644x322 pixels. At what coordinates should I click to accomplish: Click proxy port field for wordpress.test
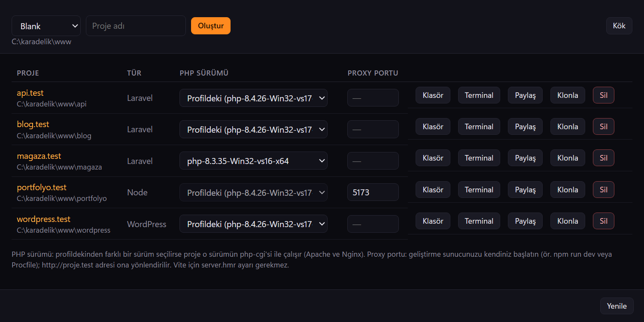[373, 224]
